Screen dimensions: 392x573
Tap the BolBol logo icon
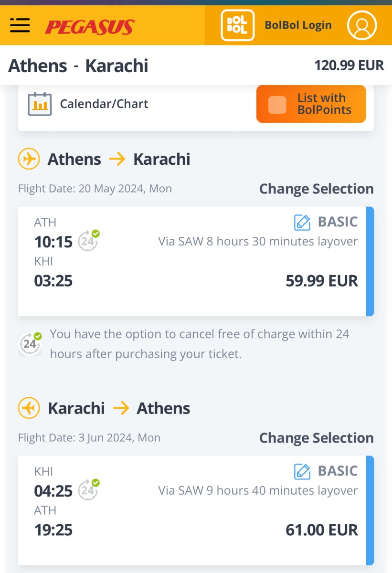tap(237, 25)
